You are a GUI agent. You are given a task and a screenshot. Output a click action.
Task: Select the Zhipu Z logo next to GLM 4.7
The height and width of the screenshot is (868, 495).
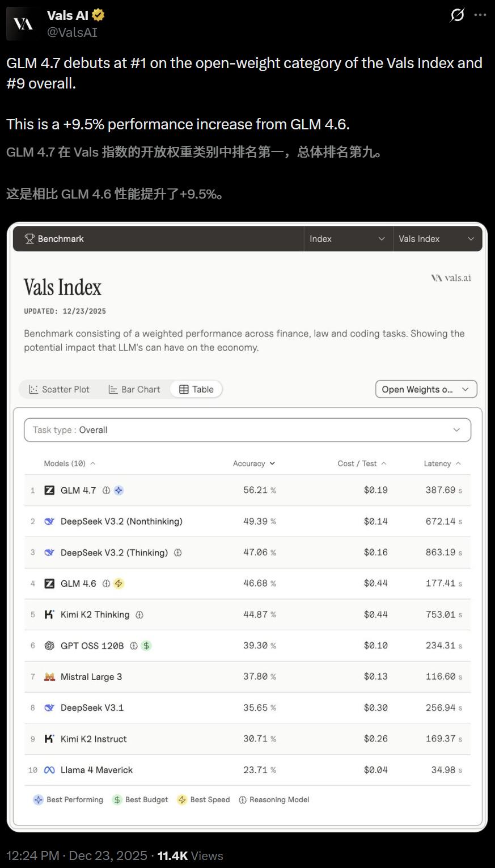pos(50,490)
